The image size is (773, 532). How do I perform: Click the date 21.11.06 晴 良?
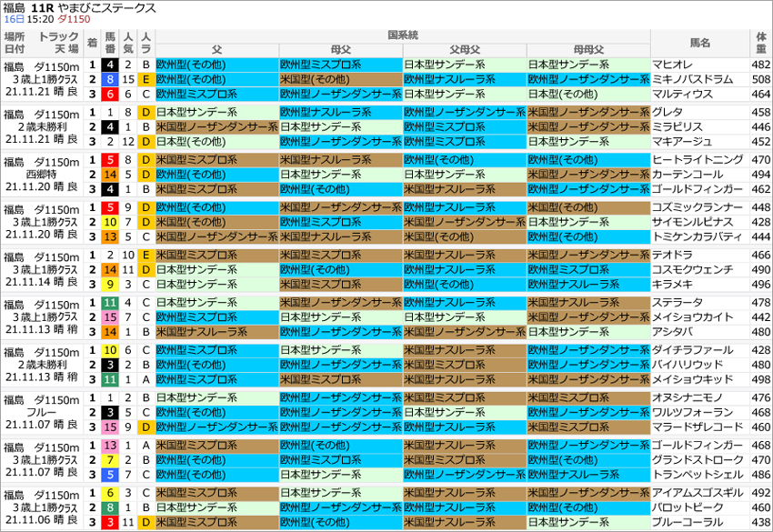pos(42,519)
